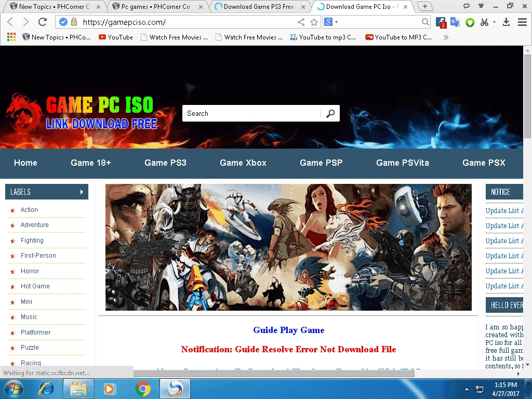Open Game PS3 in the navigation bar

coord(165,163)
